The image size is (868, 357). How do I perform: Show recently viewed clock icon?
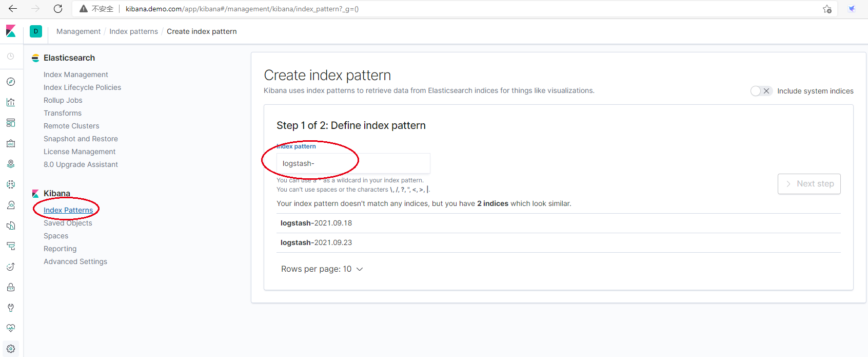click(11, 56)
